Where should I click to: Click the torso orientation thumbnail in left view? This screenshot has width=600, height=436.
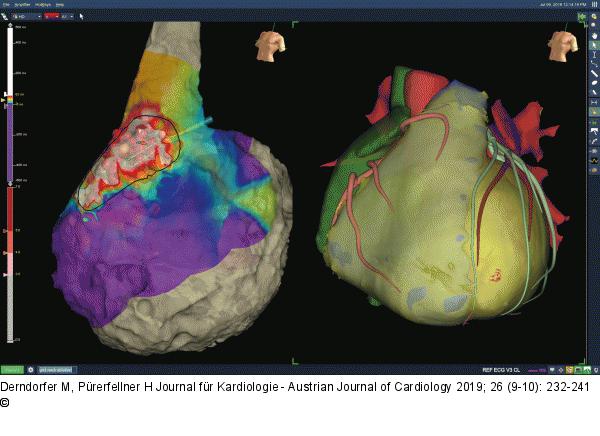click(268, 45)
